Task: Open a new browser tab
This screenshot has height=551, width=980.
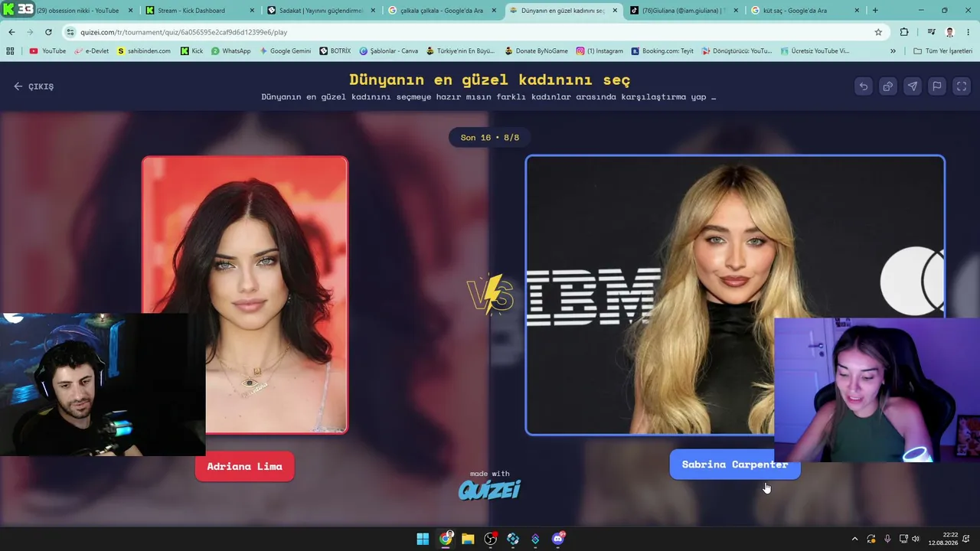Action: point(875,11)
